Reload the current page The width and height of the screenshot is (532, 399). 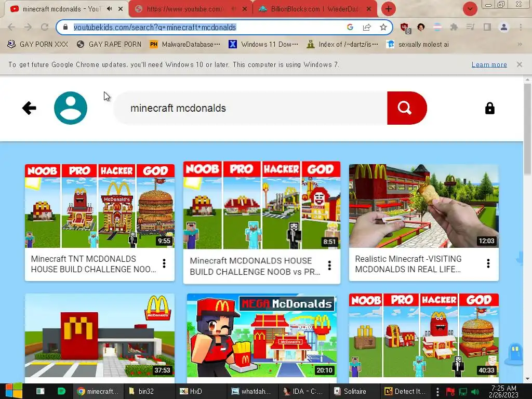coord(45,27)
